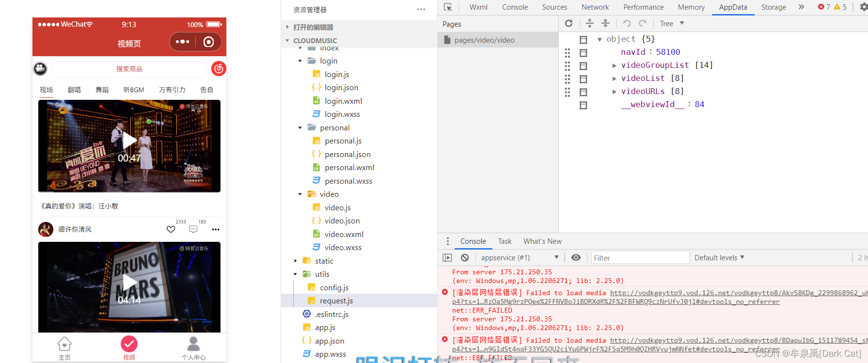Select pages/video/video in Pages list
This screenshot has height=363, width=868.
click(498, 40)
